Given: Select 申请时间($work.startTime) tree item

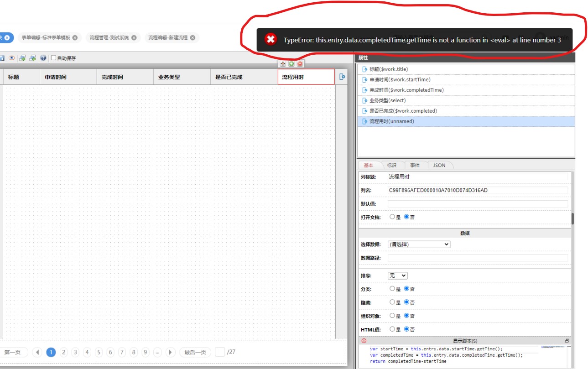Looking at the screenshot, I should click(x=466, y=80).
